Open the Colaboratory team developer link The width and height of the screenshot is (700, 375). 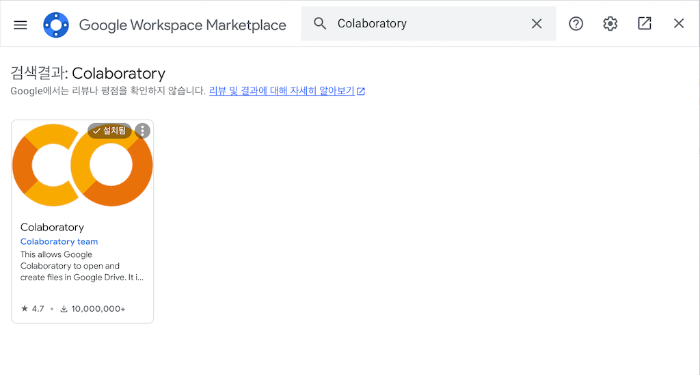tap(59, 242)
